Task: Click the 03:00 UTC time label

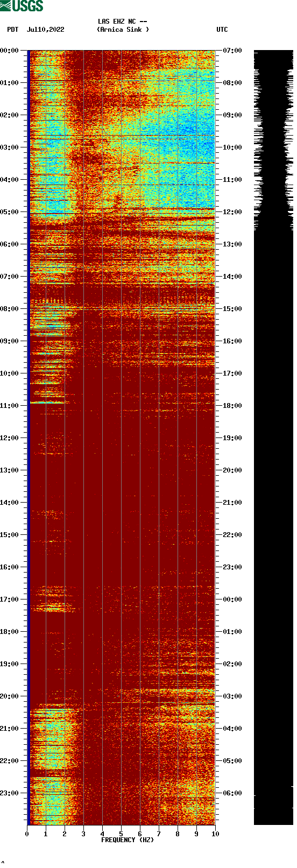Action: (232, 696)
